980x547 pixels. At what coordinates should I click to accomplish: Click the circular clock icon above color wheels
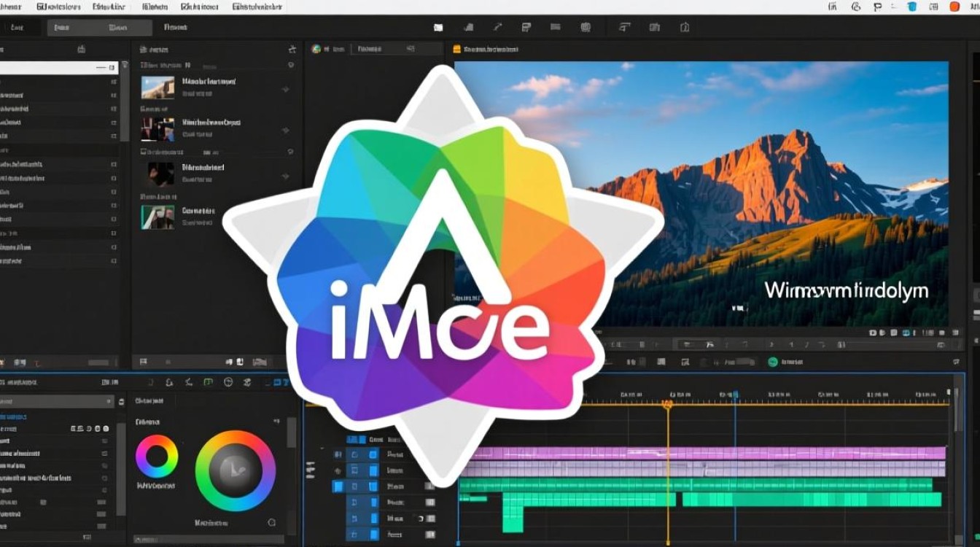(227, 381)
